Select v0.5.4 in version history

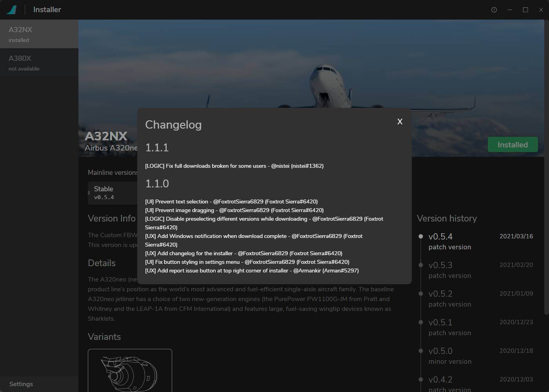[x=476, y=241]
